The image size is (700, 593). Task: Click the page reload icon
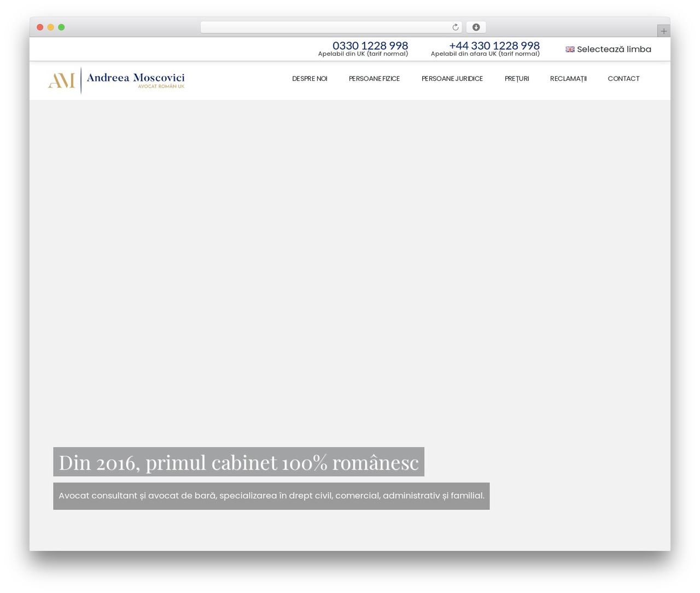(456, 27)
